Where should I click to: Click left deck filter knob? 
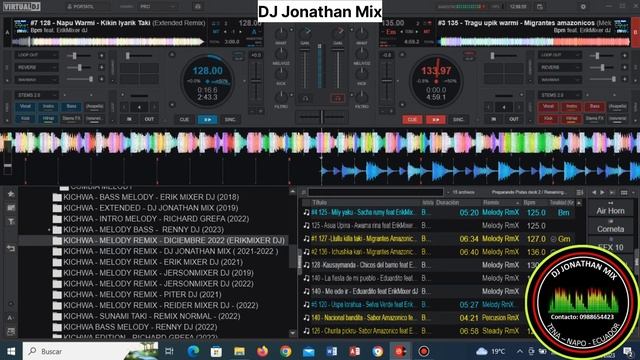281,97
